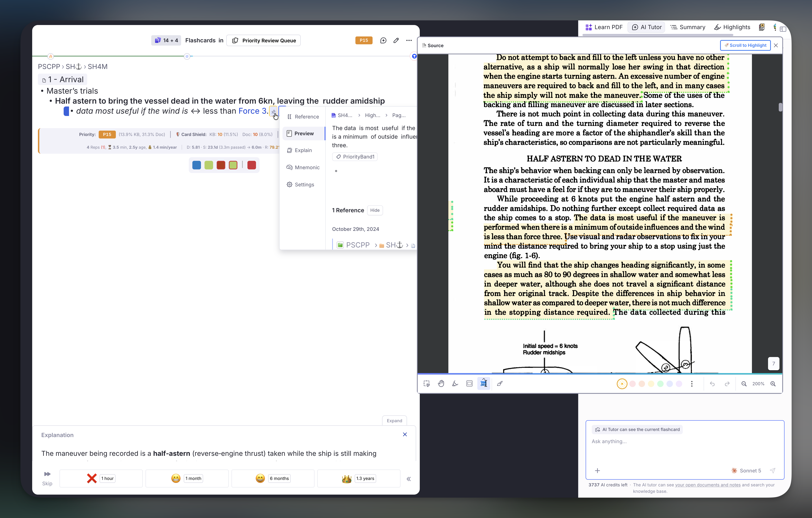Viewport: 812px width, 518px height.
Task: Rate card as 6 months
Action: (x=273, y=478)
